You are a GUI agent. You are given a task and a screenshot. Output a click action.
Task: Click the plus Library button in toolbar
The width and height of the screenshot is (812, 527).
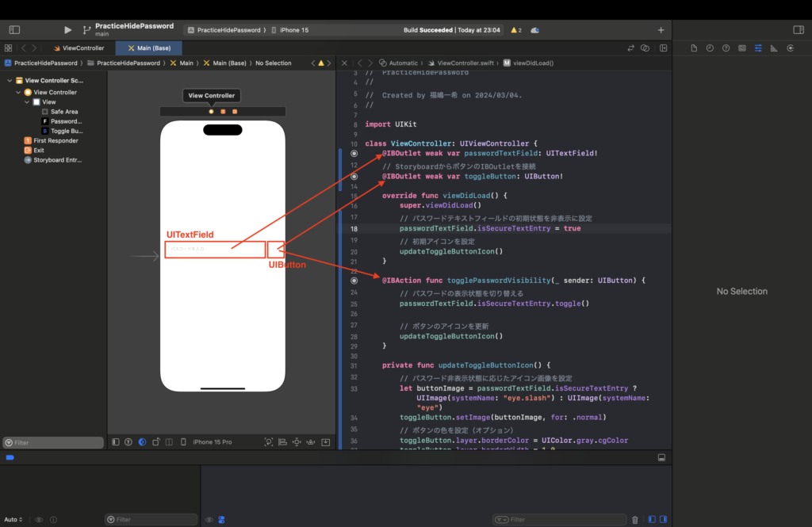(x=661, y=30)
